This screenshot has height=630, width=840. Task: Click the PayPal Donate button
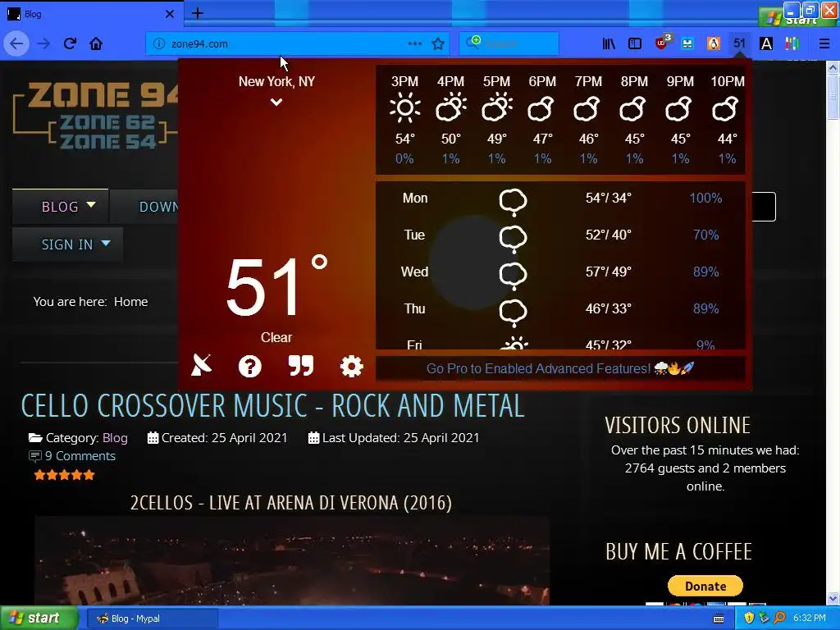tap(705, 586)
